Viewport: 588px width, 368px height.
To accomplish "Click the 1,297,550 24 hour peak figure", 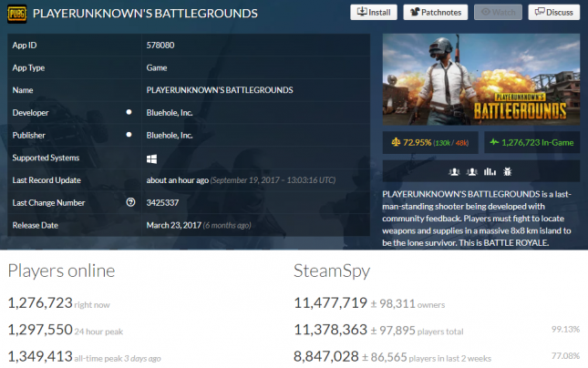I will click(x=40, y=330).
